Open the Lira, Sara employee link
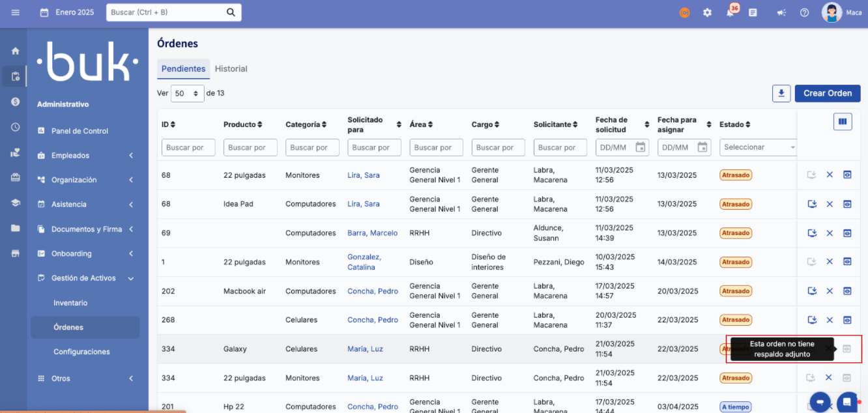868x413 pixels. pos(363,175)
